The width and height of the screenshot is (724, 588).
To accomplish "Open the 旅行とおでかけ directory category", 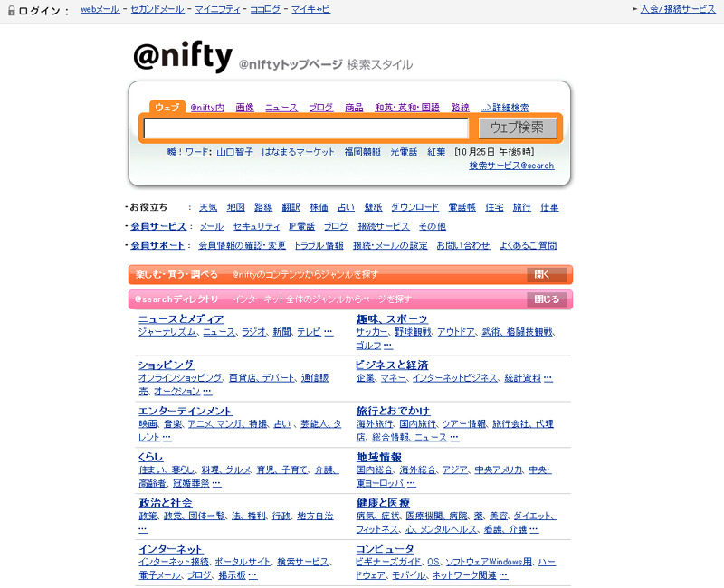I will (393, 411).
